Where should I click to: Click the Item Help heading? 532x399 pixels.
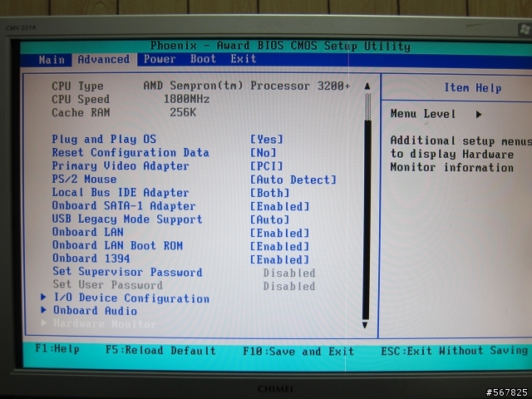tap(473, 88)
